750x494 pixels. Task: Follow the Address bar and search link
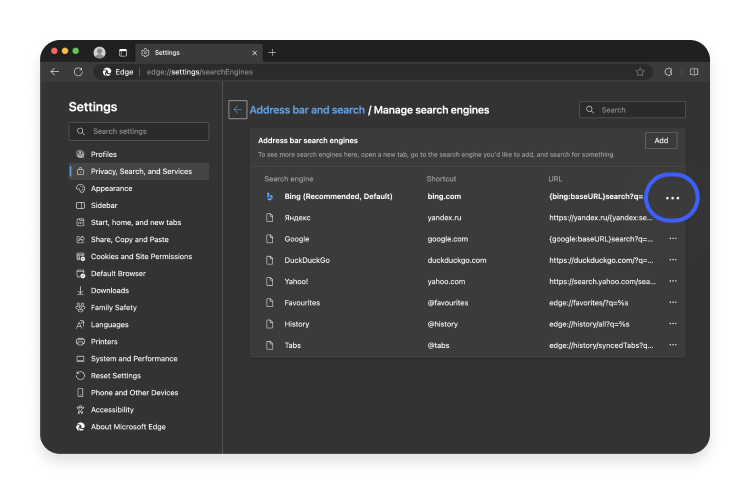307,110
